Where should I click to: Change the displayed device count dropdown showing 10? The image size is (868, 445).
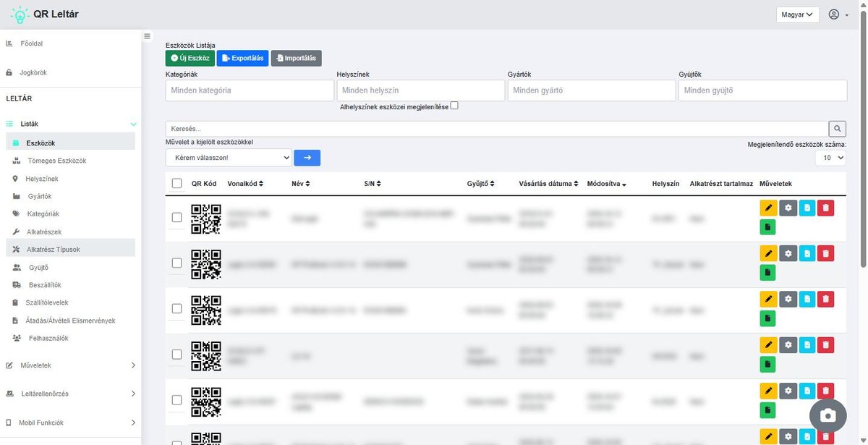click(x=830, y=158)
